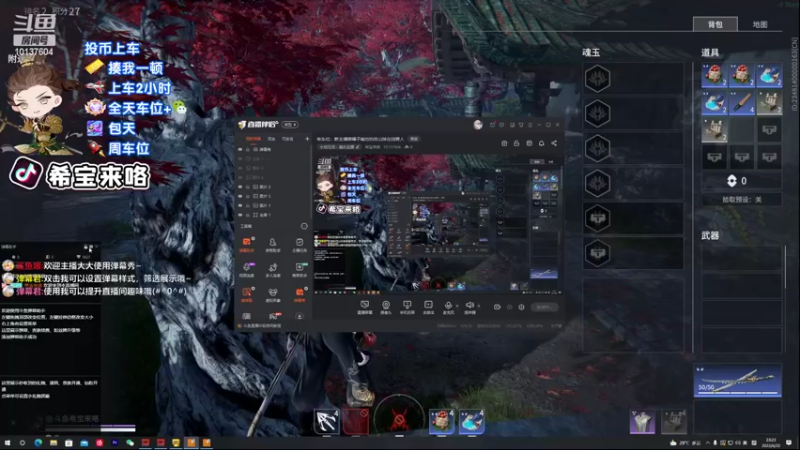Click the share icon in streaming app header
The height and width of the screenshot is (450, 800).
click(x=554, y=143)
